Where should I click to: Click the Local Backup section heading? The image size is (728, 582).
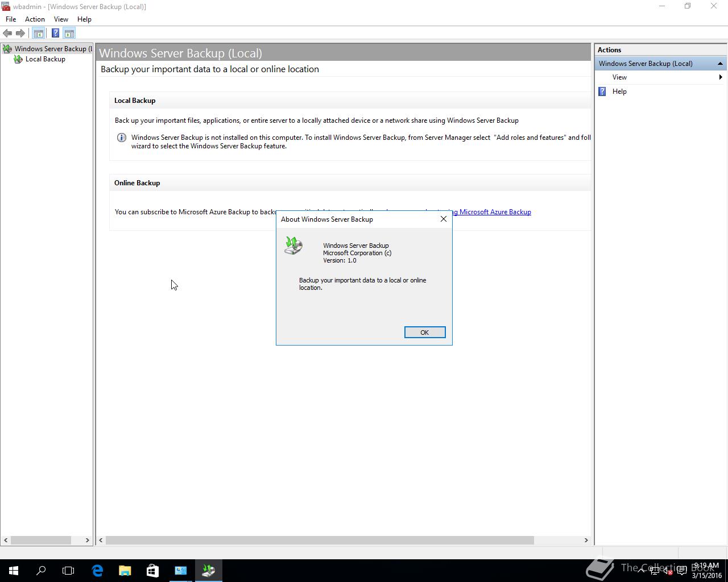(135, 101)
